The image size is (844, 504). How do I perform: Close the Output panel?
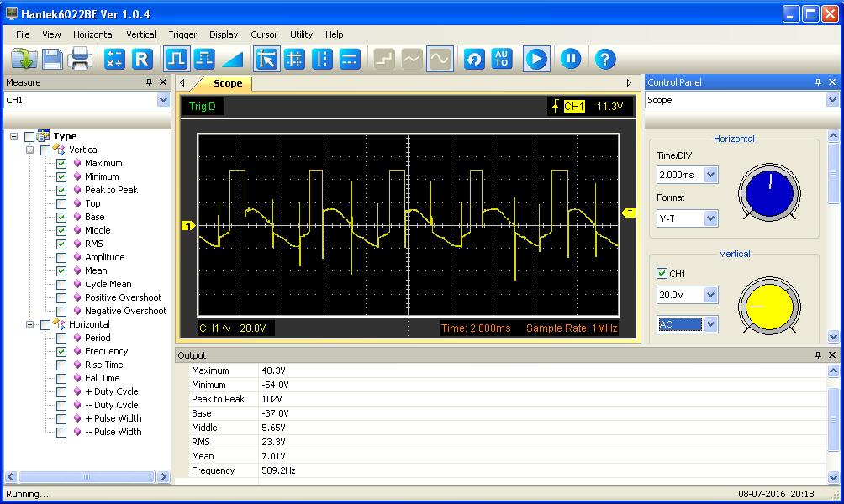832,355
